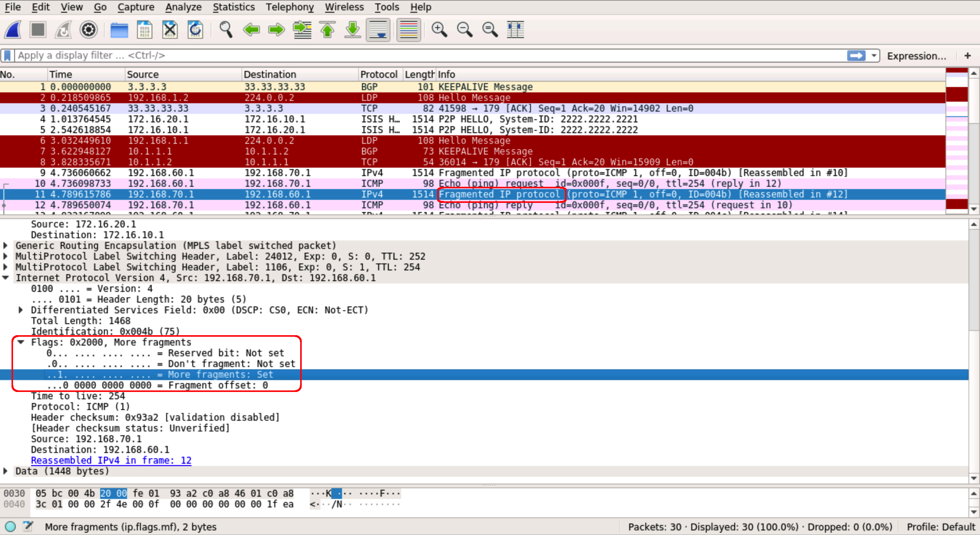Open capture options gear icon

(88, 30)
